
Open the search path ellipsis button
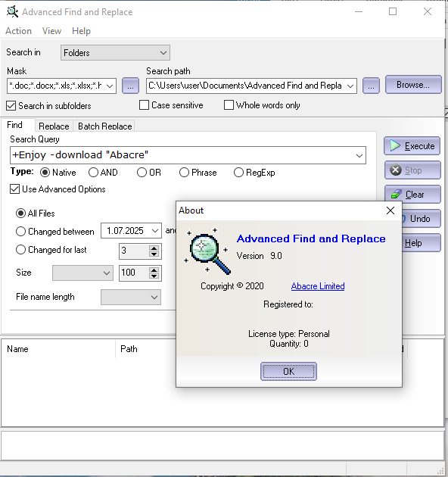click(371, 86)
